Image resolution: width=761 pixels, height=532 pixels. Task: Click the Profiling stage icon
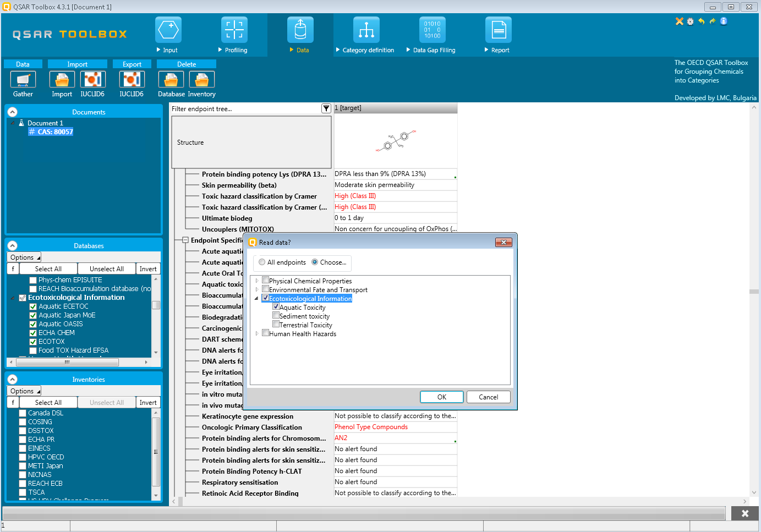(x=234, y=30)
